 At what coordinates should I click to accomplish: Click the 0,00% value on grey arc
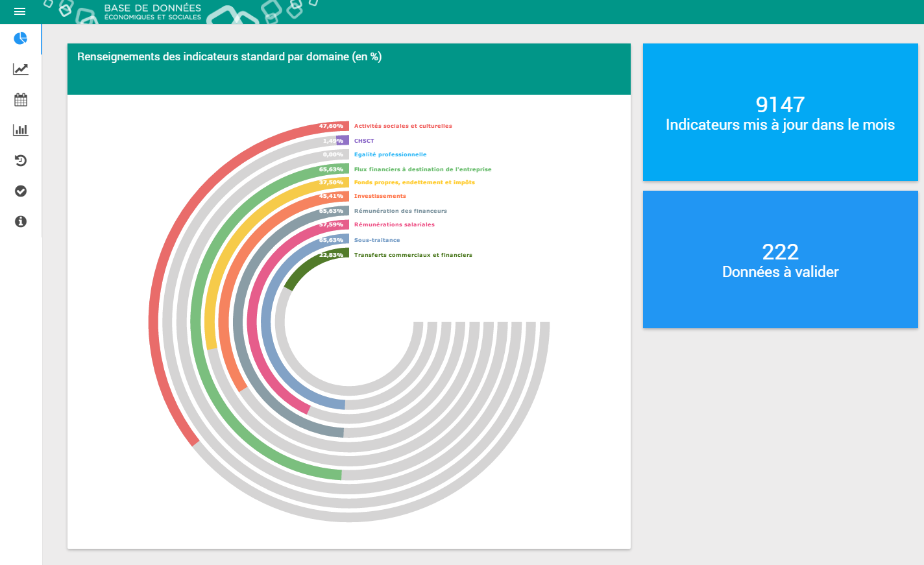[333, 154]
